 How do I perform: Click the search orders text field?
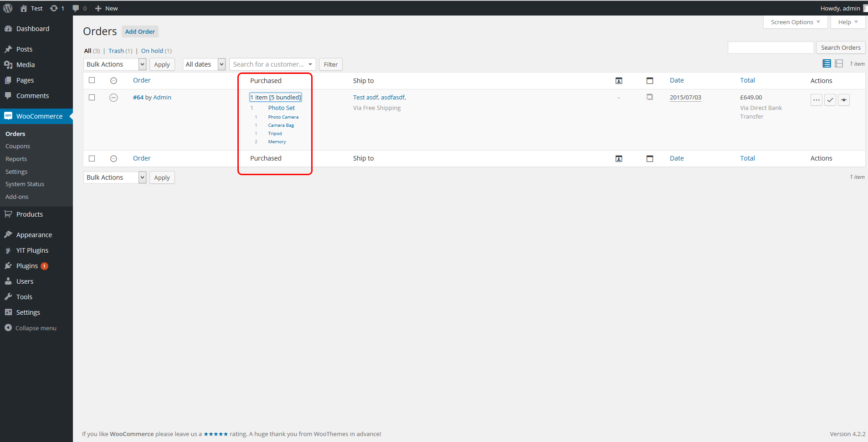[770, 47]
